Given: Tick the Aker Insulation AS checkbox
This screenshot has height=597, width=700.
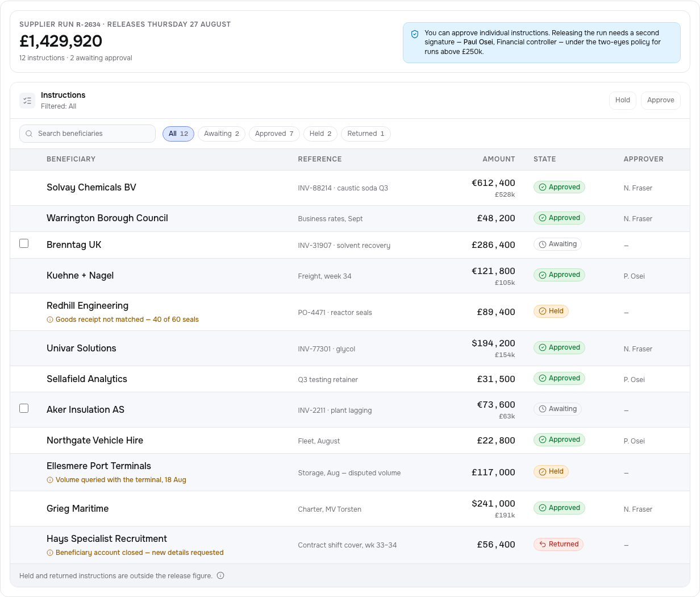Looking at the screenshot, I should click(x=24, y=408).
